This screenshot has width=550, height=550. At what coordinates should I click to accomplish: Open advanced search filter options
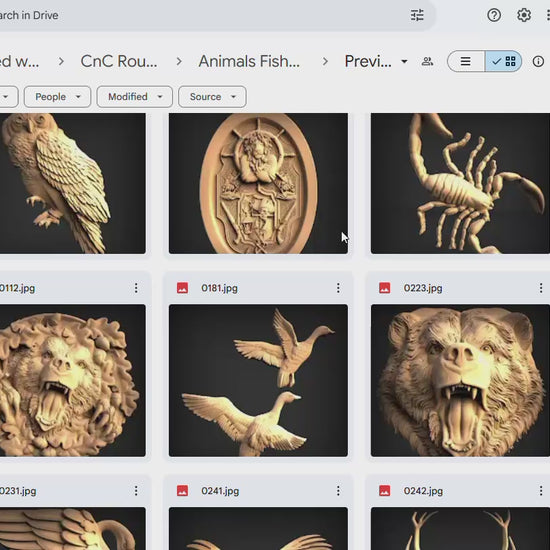417,15
